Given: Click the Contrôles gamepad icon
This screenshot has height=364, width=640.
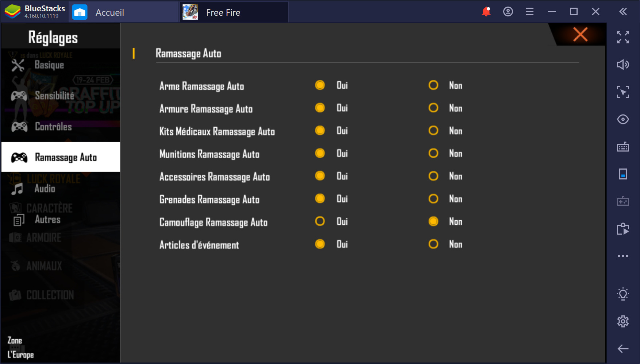Looking at the screenshot, I should click(x=19, y=127).
